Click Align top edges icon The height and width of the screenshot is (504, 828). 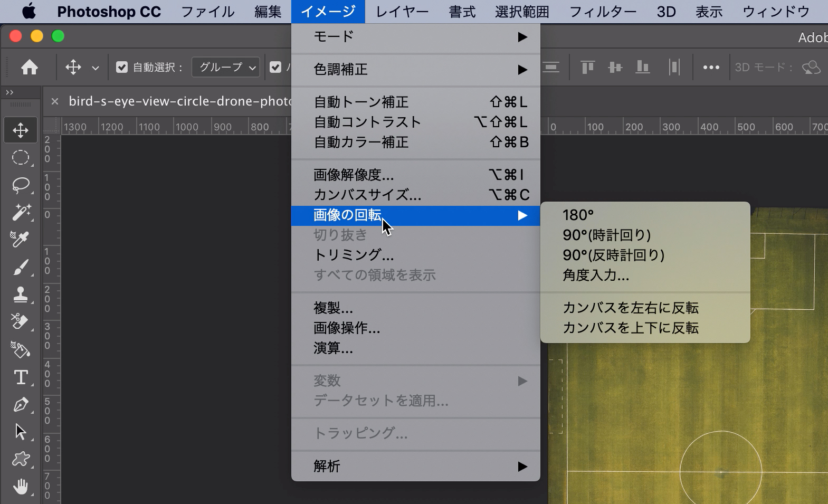(587, 67)
